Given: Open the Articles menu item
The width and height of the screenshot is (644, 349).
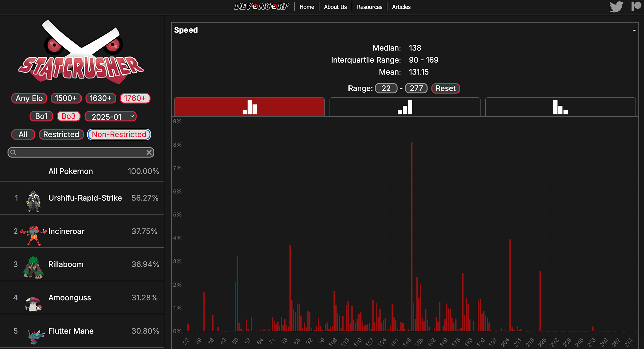Looking at the screenshot, I should point(401,7).
